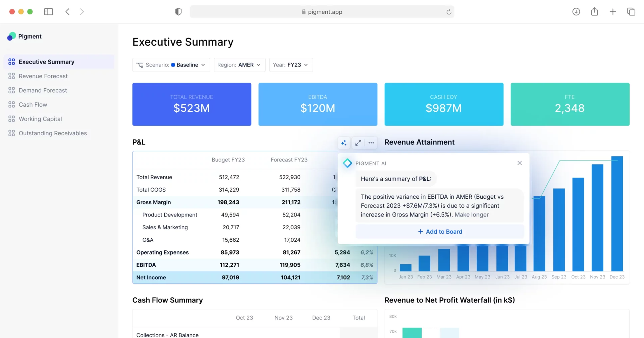Click the Total Revenue $523M card
Screen dimensions: 644x338
pos(192,104)
